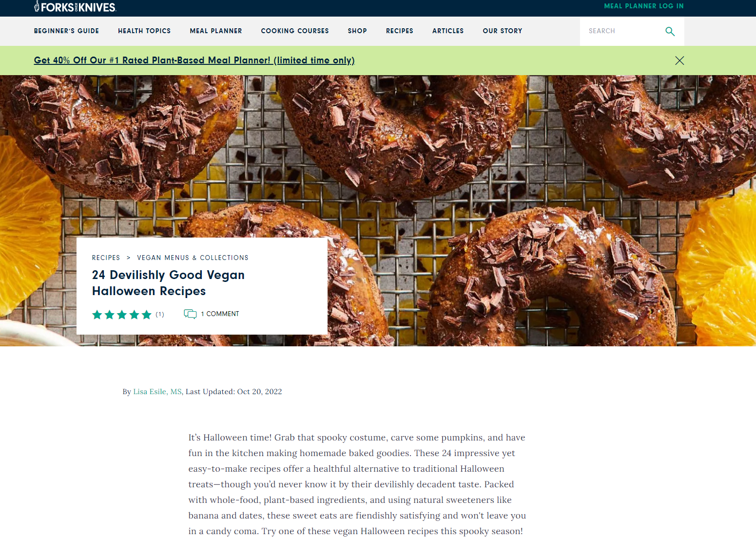Screen dimensions: 756x539
Task: Open Cooking Courses in navigation
Action: click(x=295, y=31)
